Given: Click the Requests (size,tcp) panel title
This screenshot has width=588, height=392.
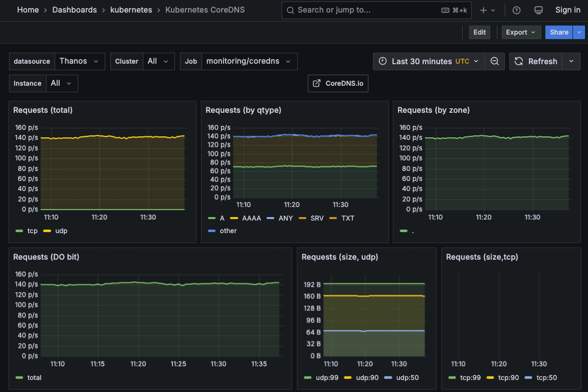Looking at the screenshot, I should [x=482, y=257].
